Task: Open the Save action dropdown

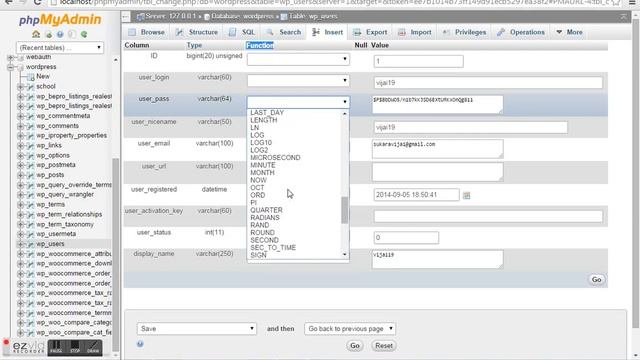Action: click(x=196, y=329)
